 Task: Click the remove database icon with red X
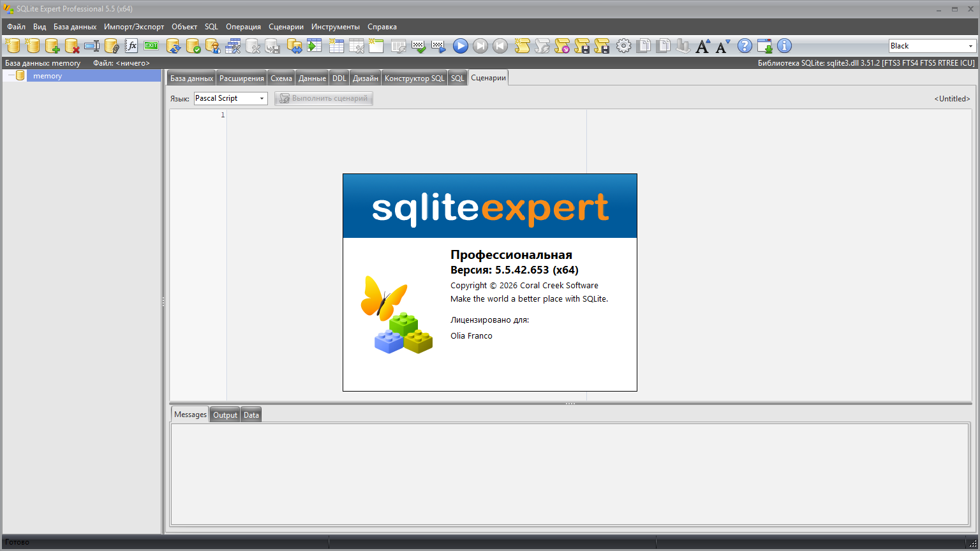[x=72, y=46]
